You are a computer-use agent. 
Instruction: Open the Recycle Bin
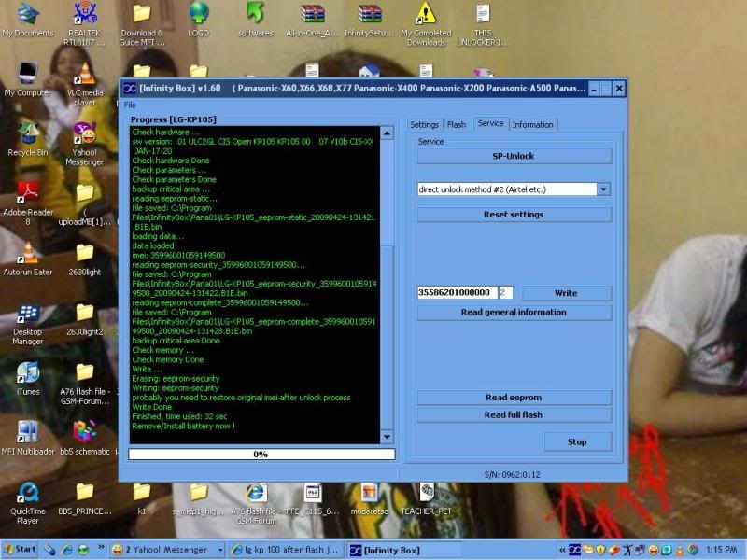tap(28, 139)
